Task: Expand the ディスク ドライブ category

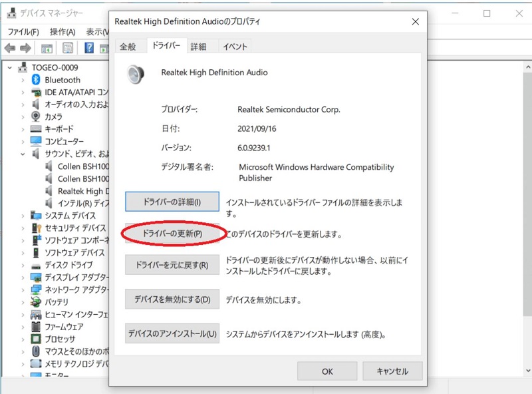Action: (23, 265)
